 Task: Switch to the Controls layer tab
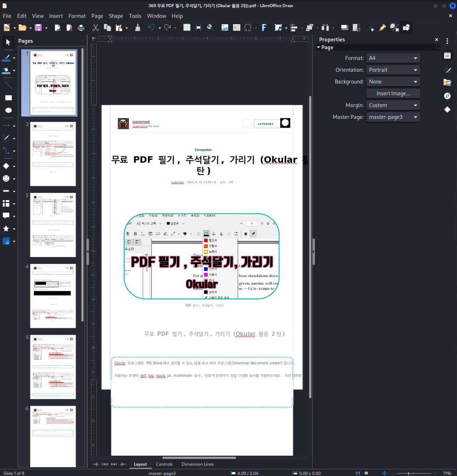164,464
